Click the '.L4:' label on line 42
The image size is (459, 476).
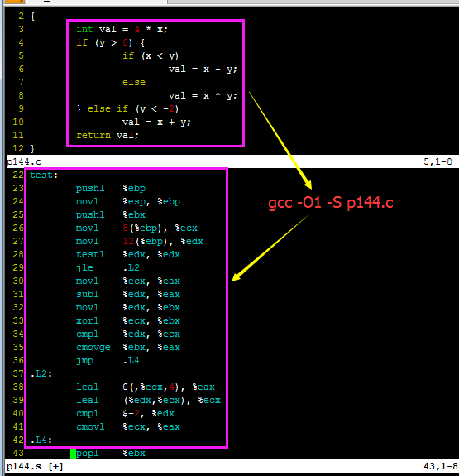[41, 440]
